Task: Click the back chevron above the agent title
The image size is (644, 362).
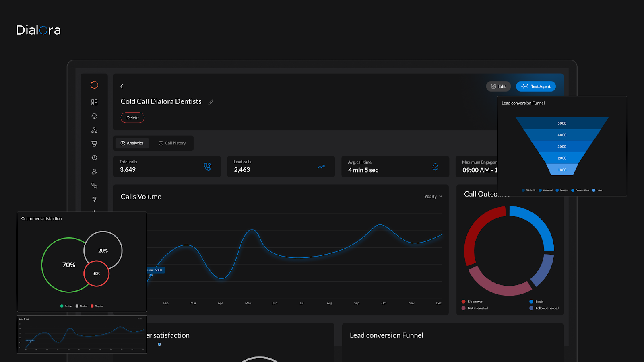Action: tap(122, 86)
